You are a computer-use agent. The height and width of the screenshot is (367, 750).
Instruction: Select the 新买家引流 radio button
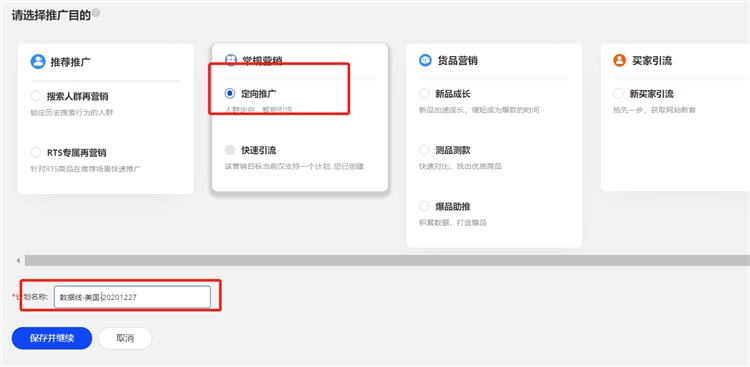pos(618,93)
